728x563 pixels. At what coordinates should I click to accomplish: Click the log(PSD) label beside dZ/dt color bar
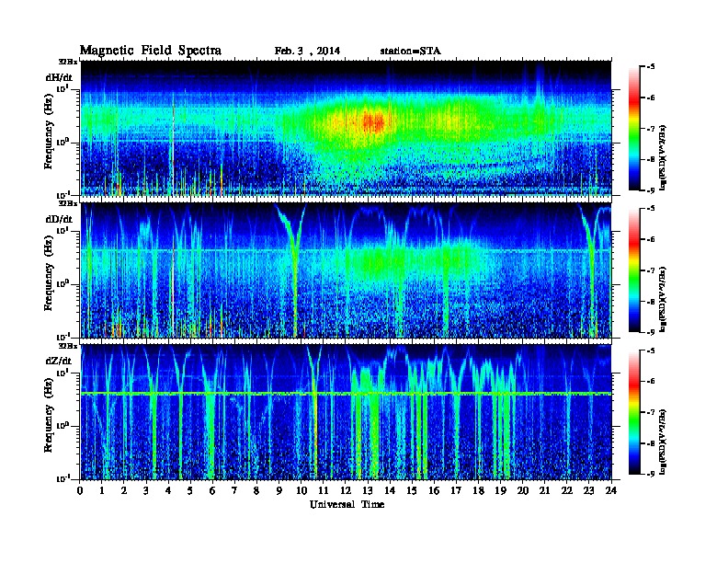click(663, 442)
